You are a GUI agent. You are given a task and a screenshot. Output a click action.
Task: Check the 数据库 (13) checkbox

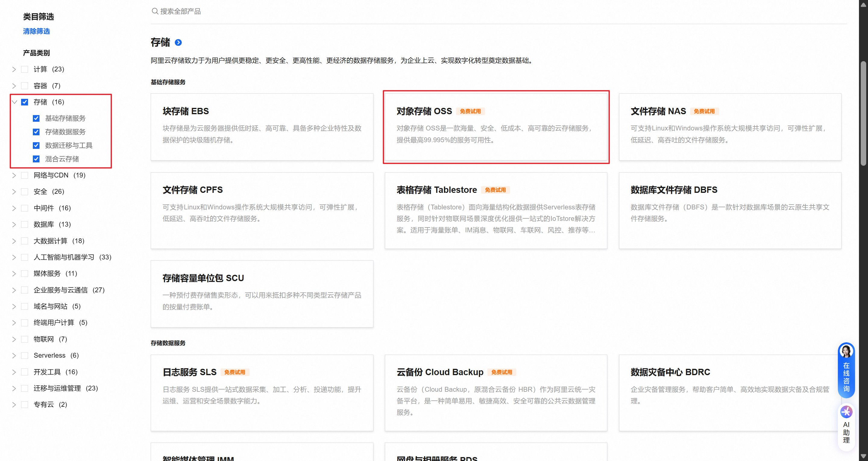coord(25,224)
